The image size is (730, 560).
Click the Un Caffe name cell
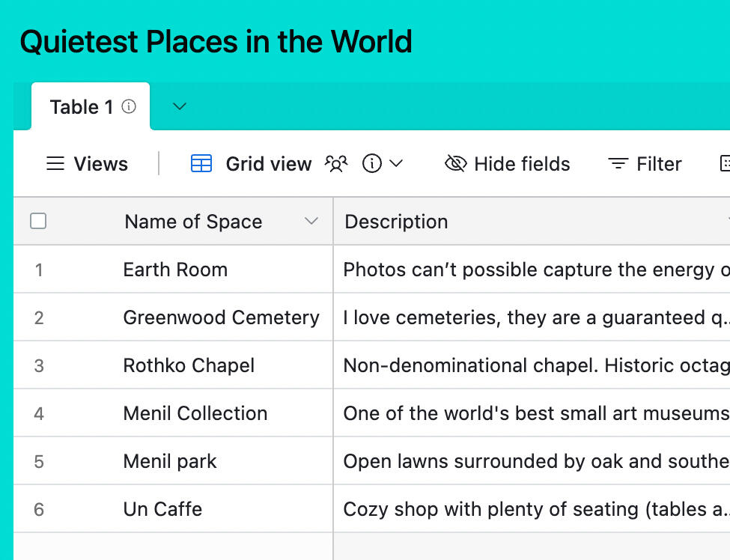click(x=162, y=509)
